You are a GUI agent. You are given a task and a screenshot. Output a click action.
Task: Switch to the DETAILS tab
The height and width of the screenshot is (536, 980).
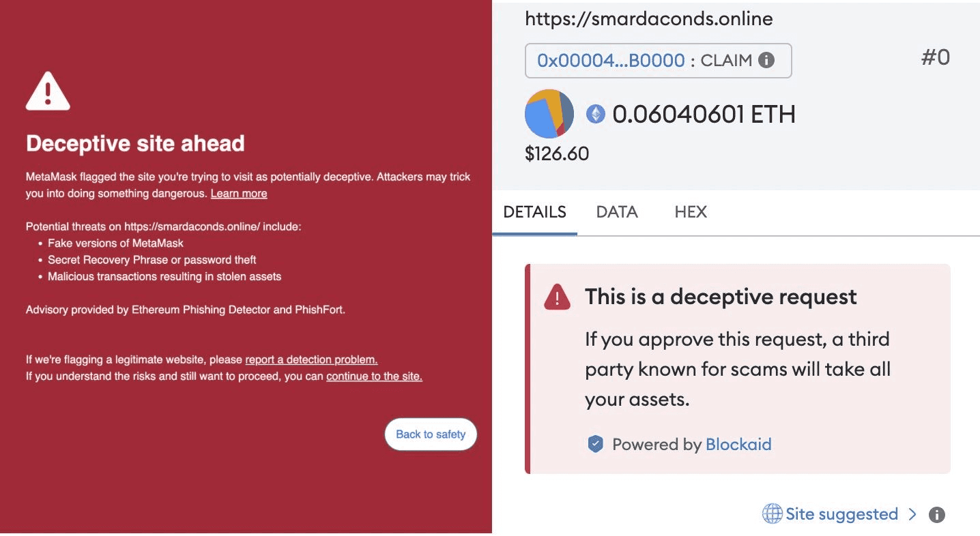point(534,212)
